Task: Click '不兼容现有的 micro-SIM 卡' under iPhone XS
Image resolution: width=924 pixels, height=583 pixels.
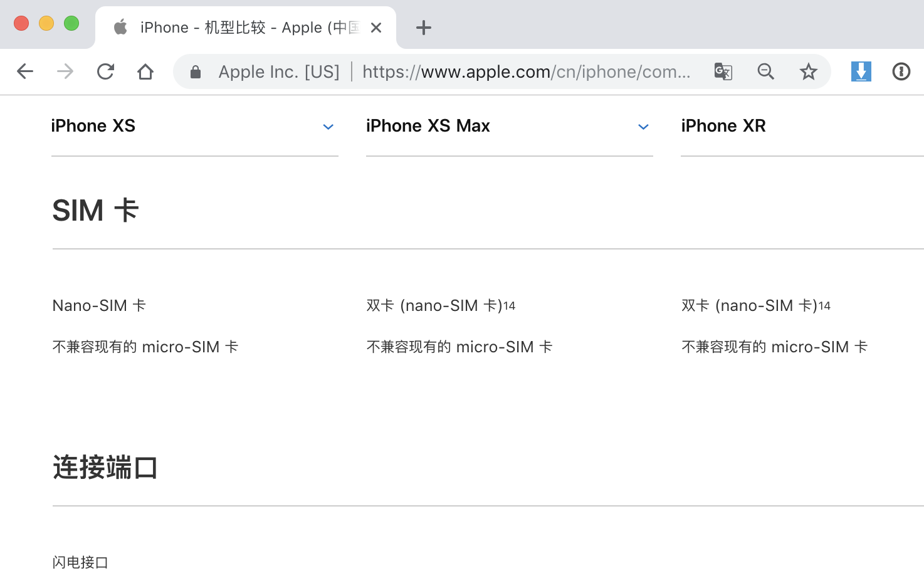Action: (145, 347)
